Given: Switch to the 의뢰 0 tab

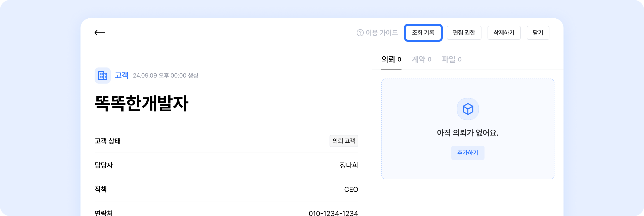Looking at the screenshot, I should click(391, 59).
